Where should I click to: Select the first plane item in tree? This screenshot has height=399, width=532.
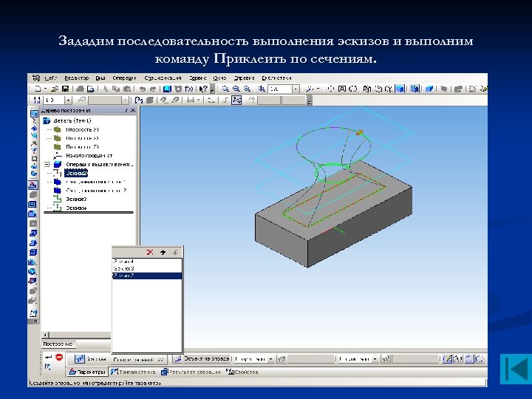pyautogui.click(x=83, y=129)
